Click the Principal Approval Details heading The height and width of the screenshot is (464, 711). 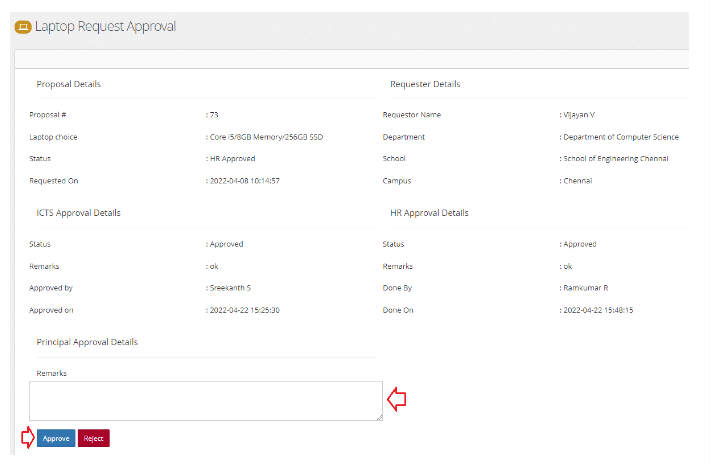87,342
